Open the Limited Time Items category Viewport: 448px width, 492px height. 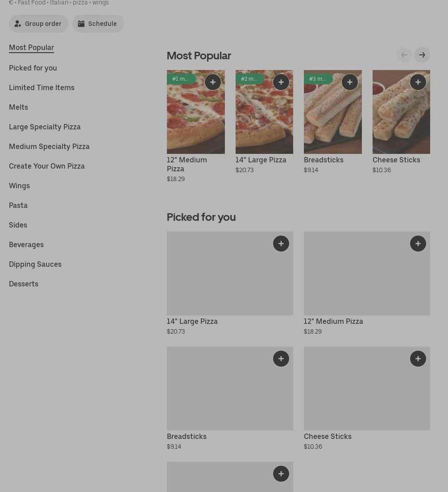pos(41,87)
